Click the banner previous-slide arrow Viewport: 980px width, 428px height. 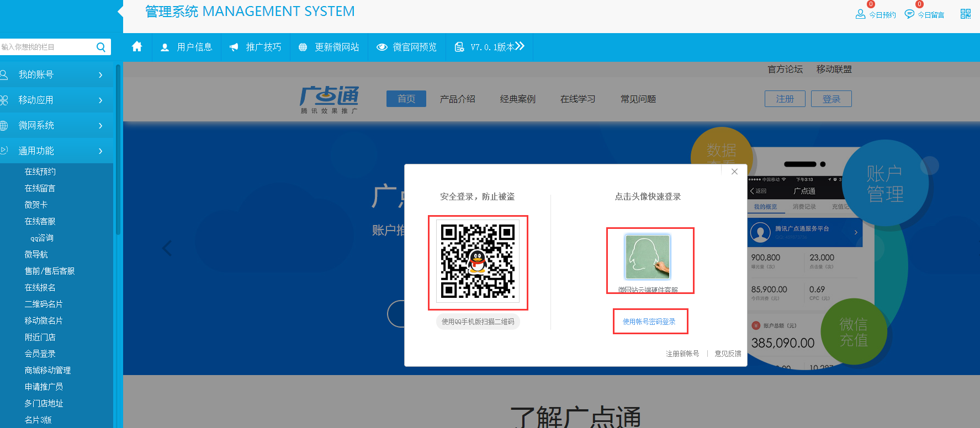click(167, 248)
